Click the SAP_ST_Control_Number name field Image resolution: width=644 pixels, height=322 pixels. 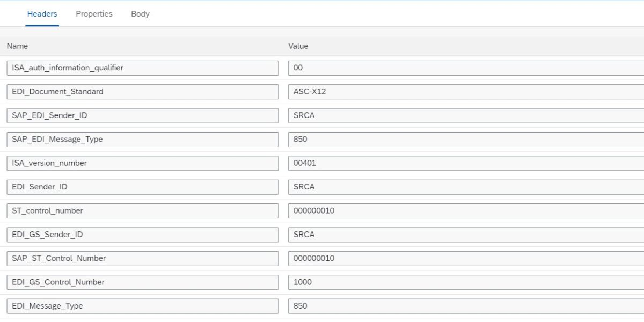click(x=143, y=258)
